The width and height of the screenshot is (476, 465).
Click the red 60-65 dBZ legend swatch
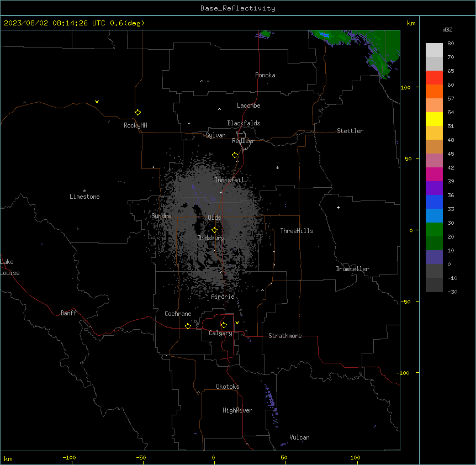click(434, 77)
